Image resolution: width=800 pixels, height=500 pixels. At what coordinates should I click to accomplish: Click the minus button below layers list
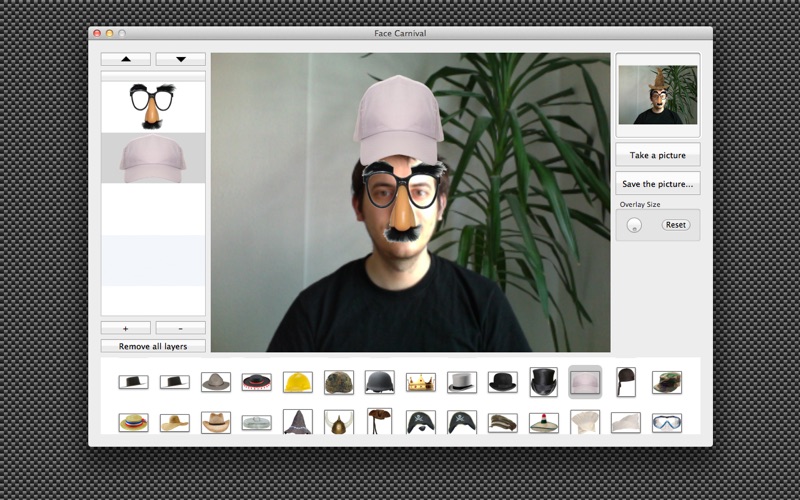click(181, 328)
